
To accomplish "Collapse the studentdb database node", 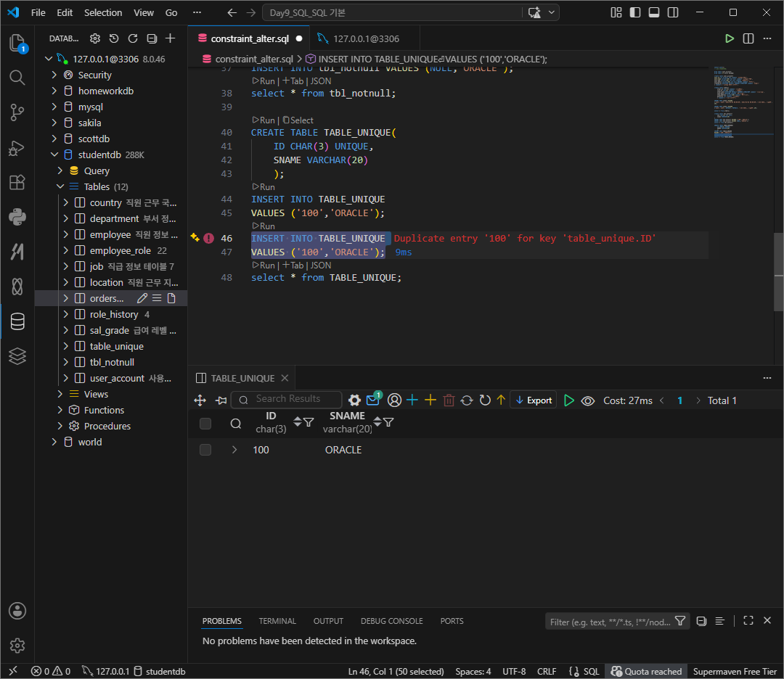I will point(54,155).
